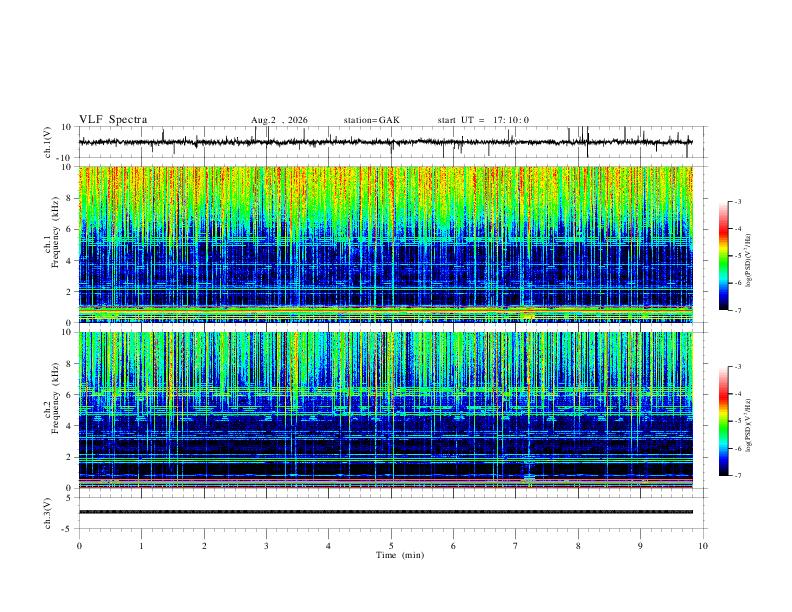792x612 pixels.
Task: Click the ch.1 Frequency (kHz) axis label
Action: [51, 244]
